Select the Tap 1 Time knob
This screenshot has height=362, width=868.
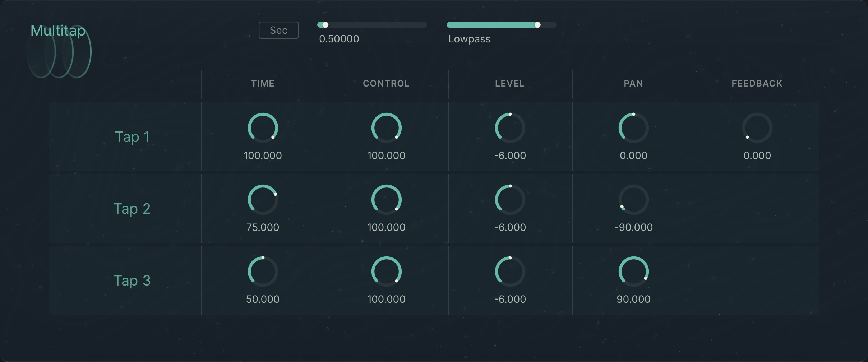[x=263, y=127]
